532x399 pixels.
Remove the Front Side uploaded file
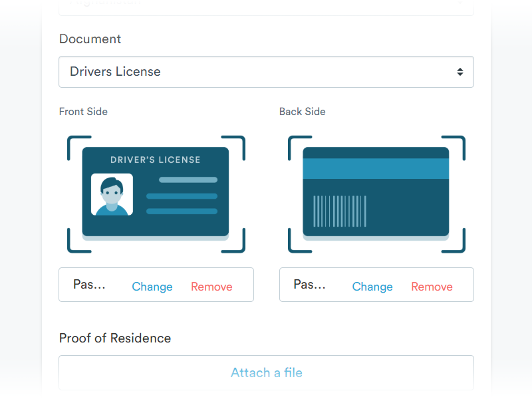click(211, 287)
